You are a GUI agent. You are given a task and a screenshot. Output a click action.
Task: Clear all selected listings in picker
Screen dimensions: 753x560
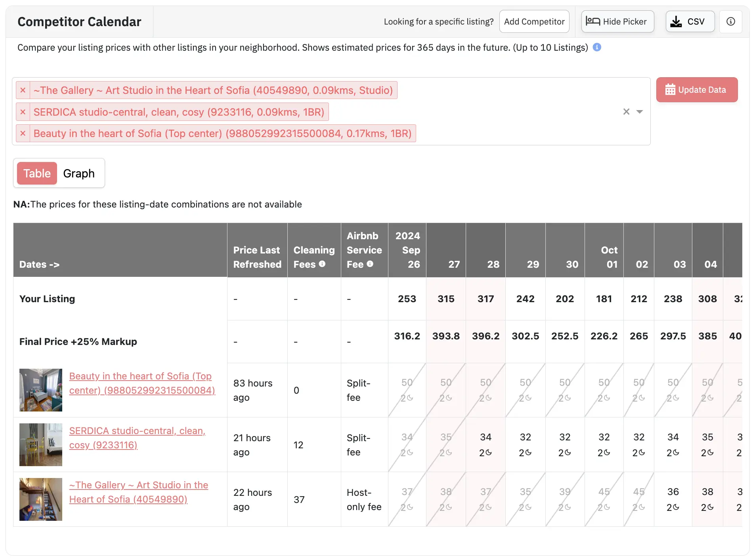click(x=626, y=112)
